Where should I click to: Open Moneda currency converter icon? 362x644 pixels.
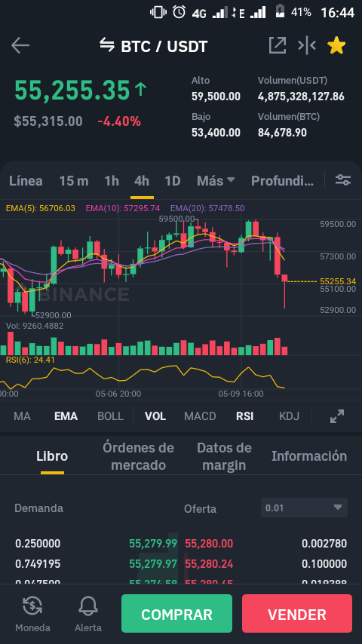[x=33, y=606]
